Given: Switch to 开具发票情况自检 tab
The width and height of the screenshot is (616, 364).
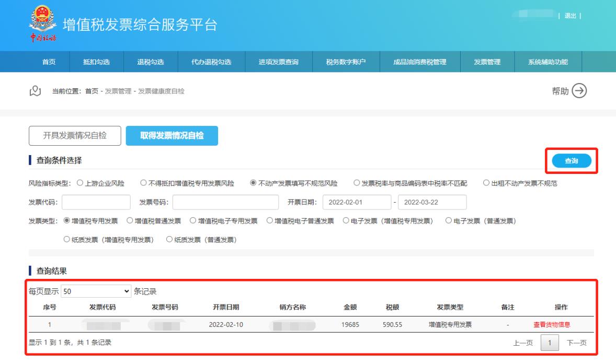Looking at the screenshot, I should click(x=75, y=136).
